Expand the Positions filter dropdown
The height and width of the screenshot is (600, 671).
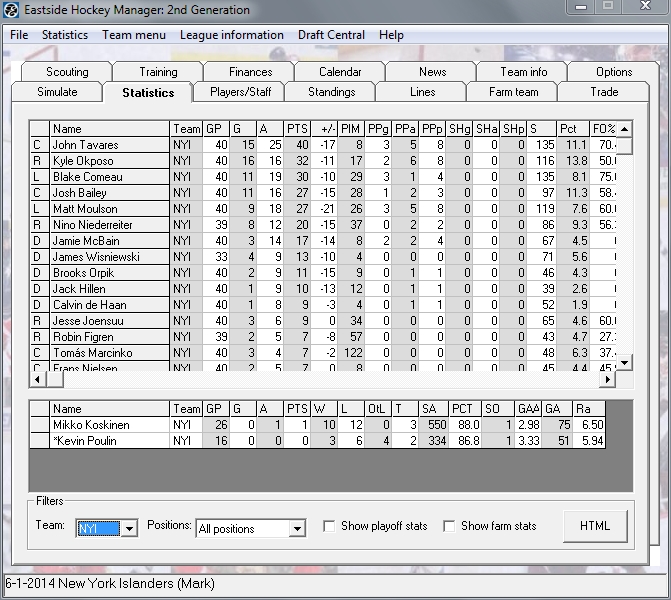click(297, 529)
